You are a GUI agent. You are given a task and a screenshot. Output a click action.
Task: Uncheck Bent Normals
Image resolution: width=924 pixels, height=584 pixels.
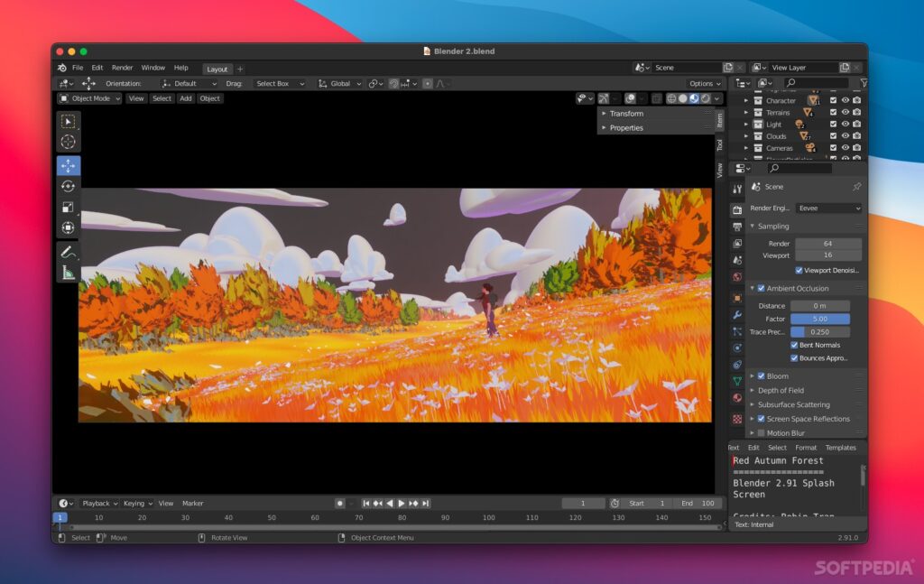click(x=794, y=346)
